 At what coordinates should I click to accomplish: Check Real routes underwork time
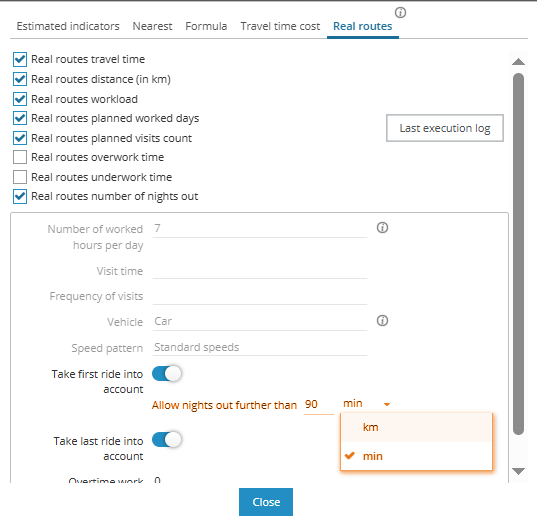pos(20,177)
